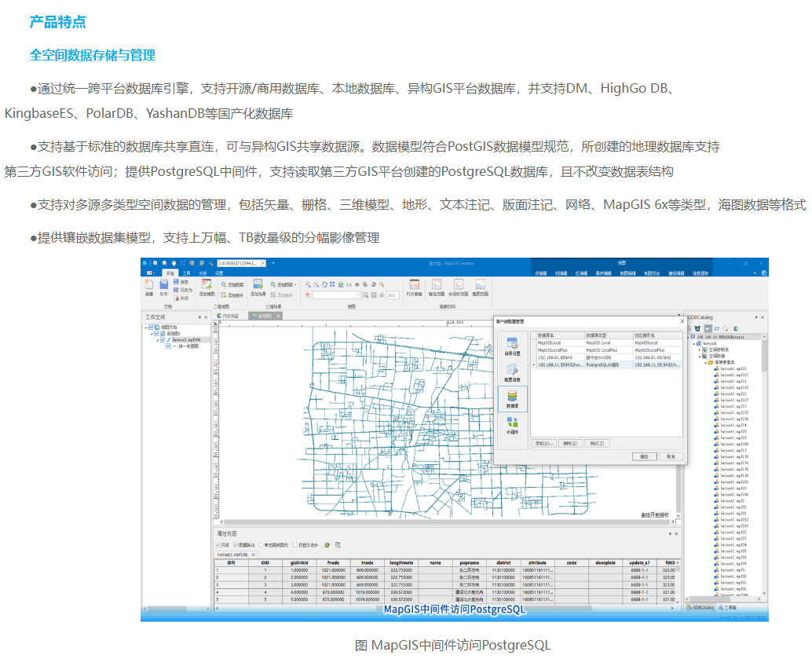Click 确定 button in config dialog

[644, 456]
